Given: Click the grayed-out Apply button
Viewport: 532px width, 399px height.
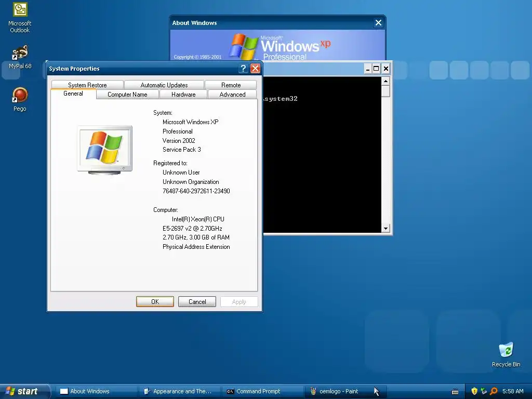Looking at the screenshot, I should point(239,302).
